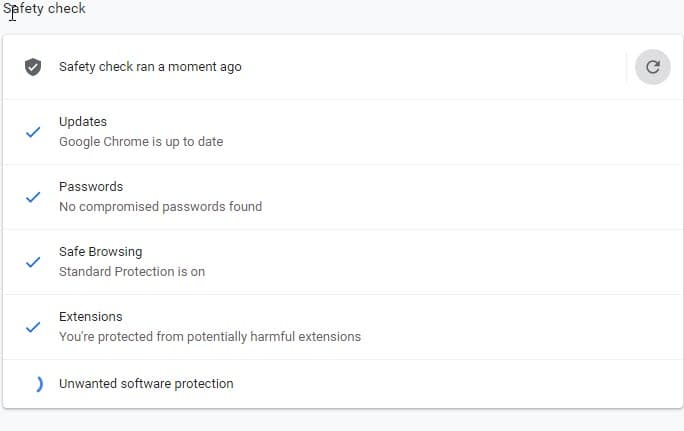
Task: Select the Unwanted software protection label
Action: (146, 384)
